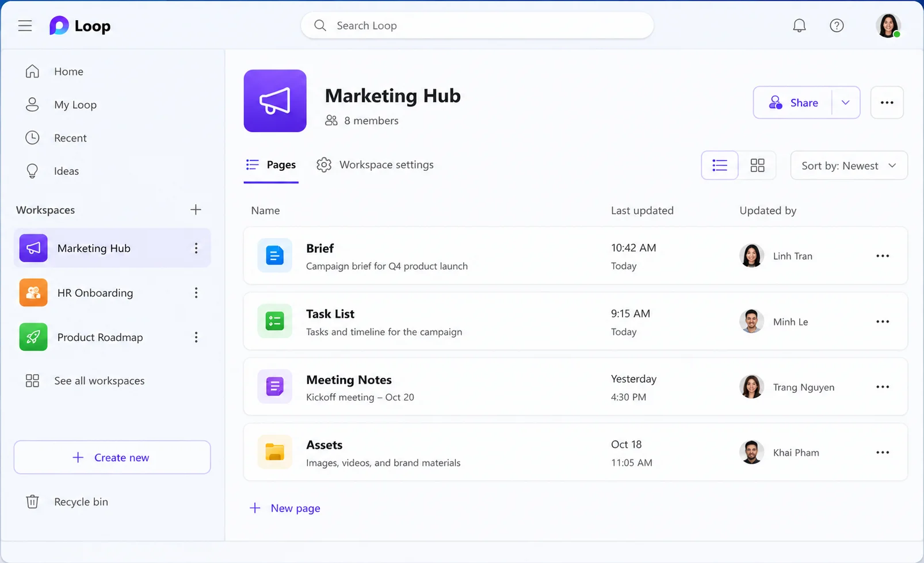Open the Task List page

point(575,321)
